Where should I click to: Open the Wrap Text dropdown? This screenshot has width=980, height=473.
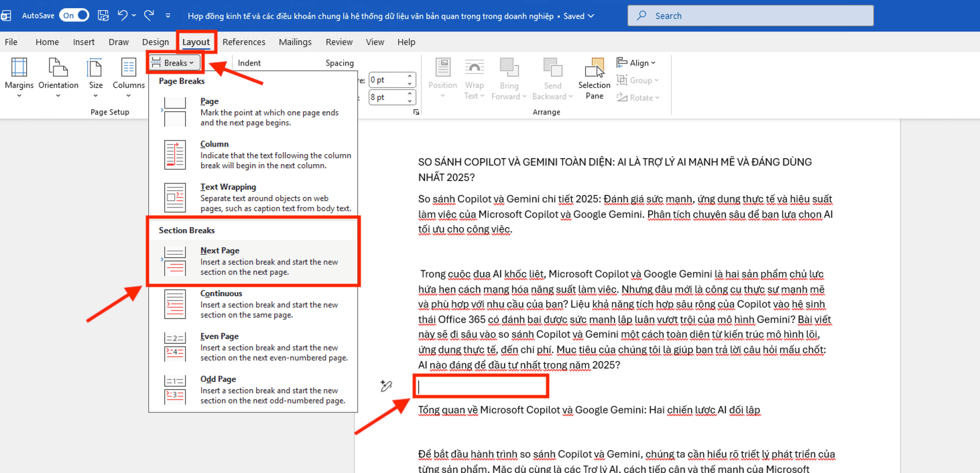[x=474, y=78]
